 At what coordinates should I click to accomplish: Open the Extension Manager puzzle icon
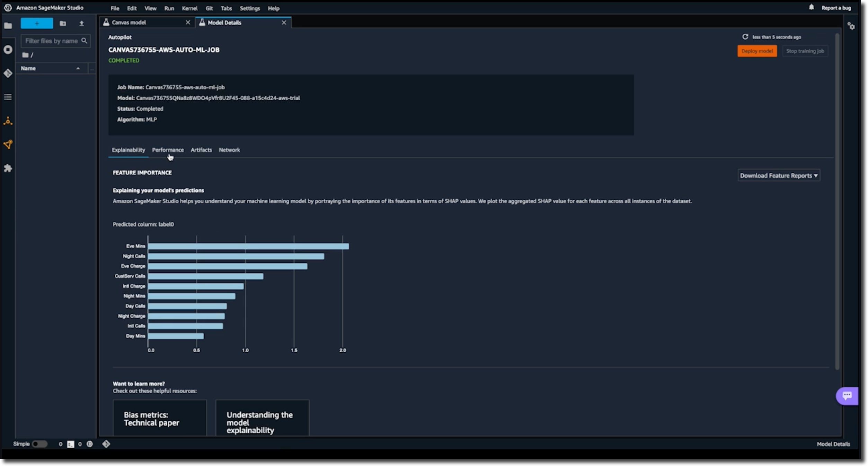coord(8,169)
